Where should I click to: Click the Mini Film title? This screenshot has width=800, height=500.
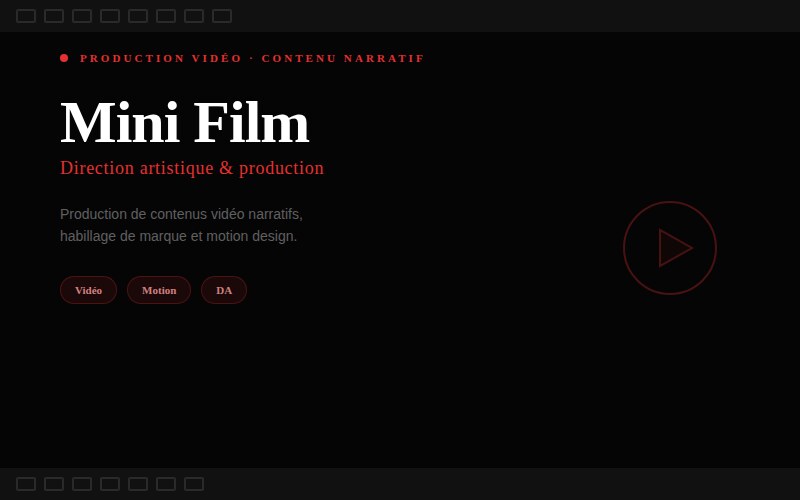coord(185,122)
